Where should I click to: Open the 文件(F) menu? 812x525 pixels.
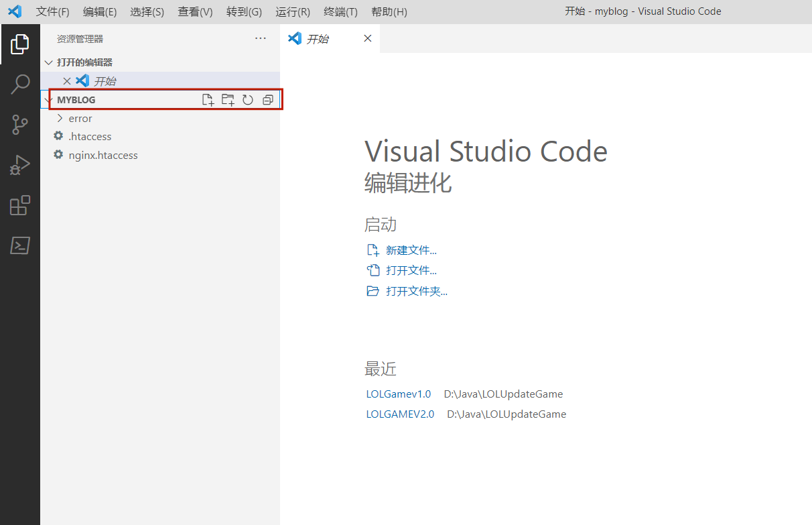click(x=53, y=12)
